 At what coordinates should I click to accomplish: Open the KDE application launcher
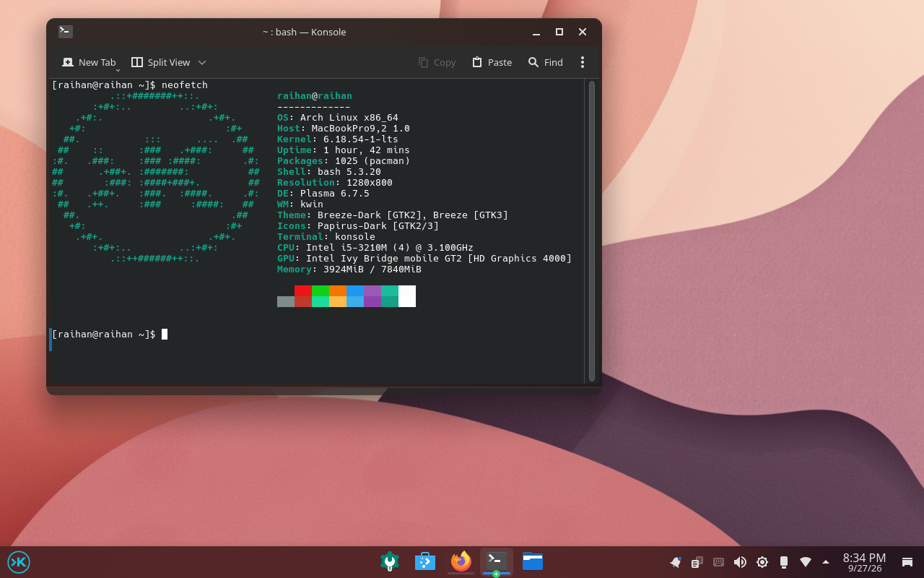pos(19,561)
